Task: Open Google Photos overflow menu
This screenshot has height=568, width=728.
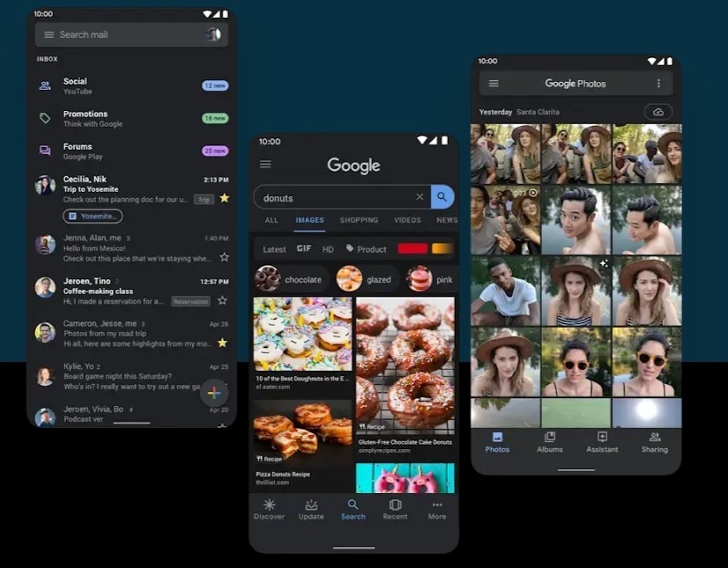Action: coord(657,84)
